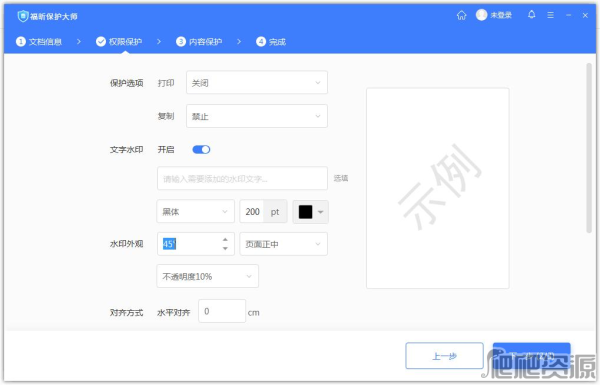Close the application window
Screen dimensions: 600x385
(x=585, y=15)
